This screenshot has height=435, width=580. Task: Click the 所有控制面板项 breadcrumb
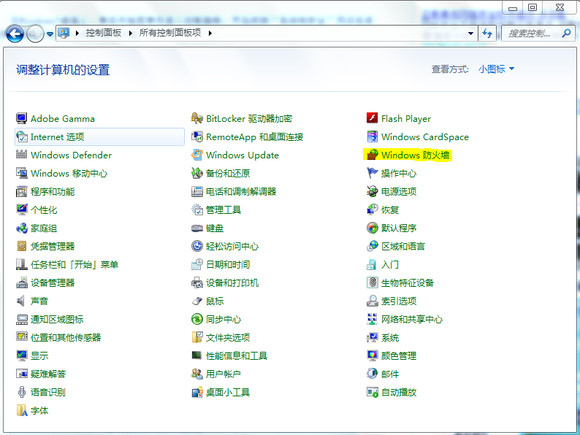(170, 33)
